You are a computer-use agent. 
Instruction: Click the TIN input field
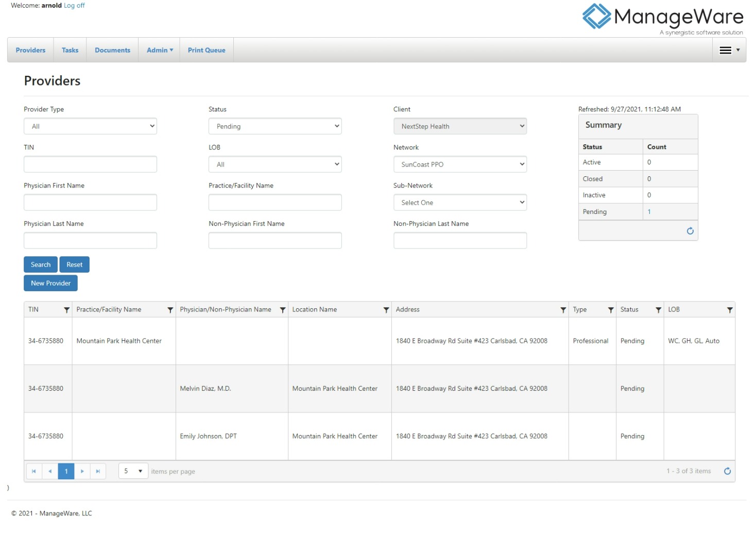pos(90,164)
